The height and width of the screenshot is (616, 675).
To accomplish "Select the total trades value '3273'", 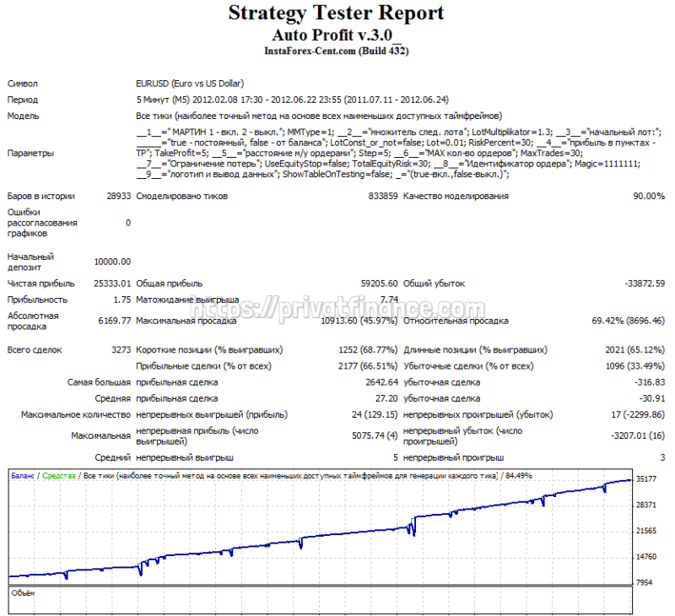I will coord(121,350).
